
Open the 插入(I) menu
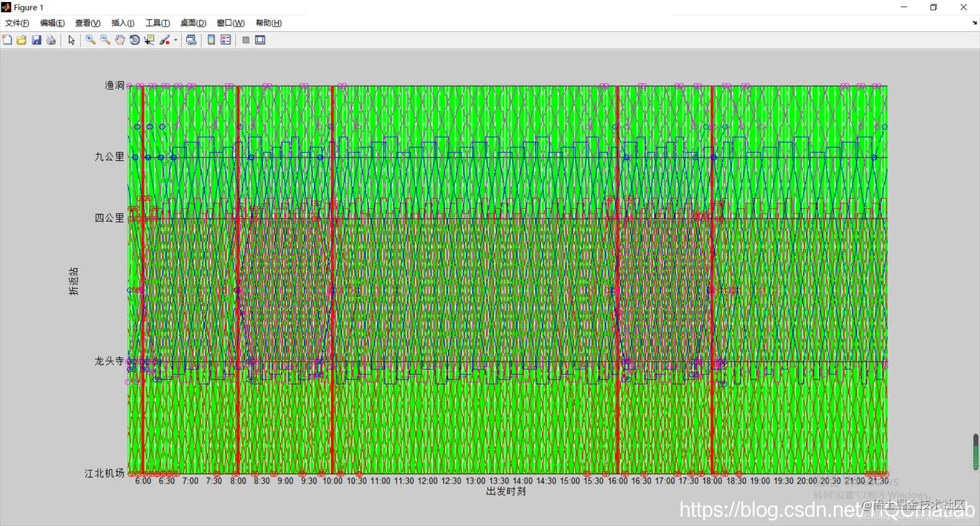click(123, 23)
